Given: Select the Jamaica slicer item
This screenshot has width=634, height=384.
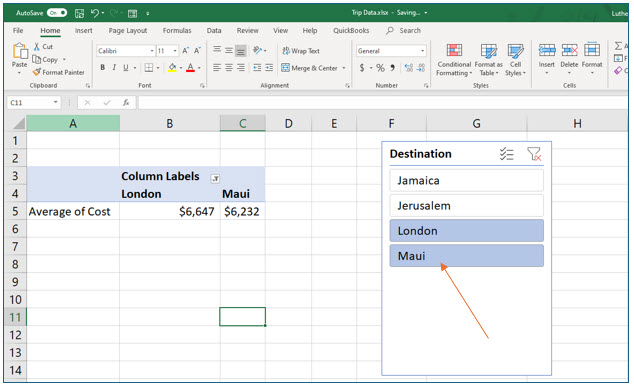Looking at the screenshot, I should coord(466,181).
